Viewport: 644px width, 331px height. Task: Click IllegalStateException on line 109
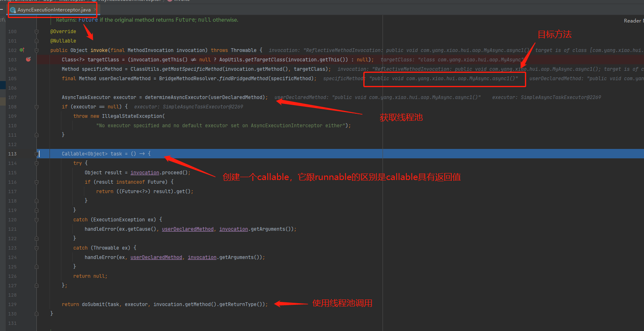tap(132, 116)
